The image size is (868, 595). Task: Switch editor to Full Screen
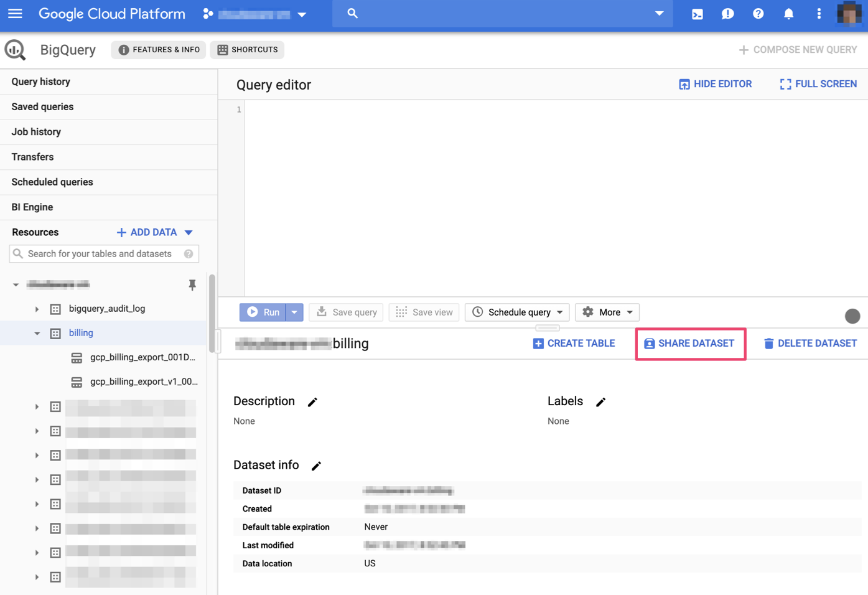818,84
